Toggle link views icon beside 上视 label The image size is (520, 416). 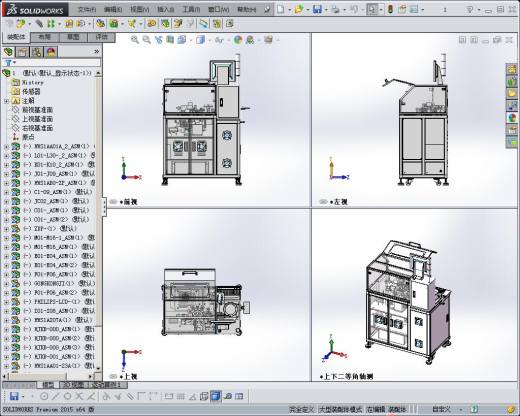(113, 376)
